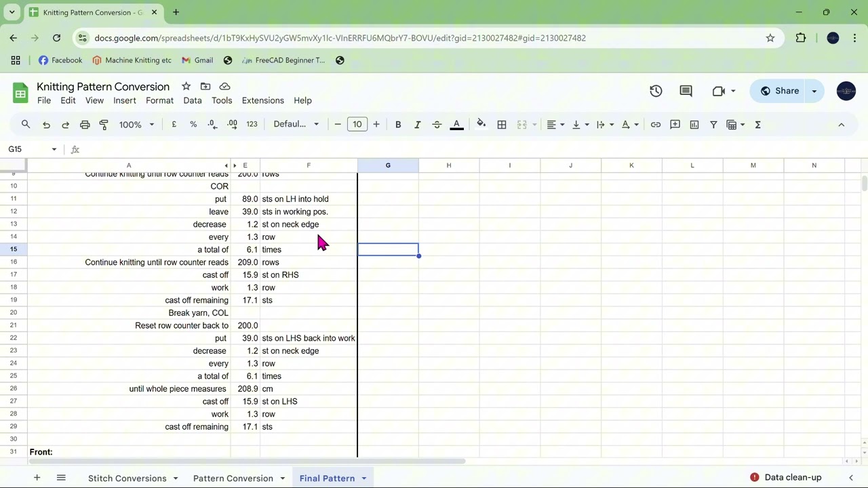Click the insert comment icon
This screenshot has height=488, width=868.
click(675, 125)
